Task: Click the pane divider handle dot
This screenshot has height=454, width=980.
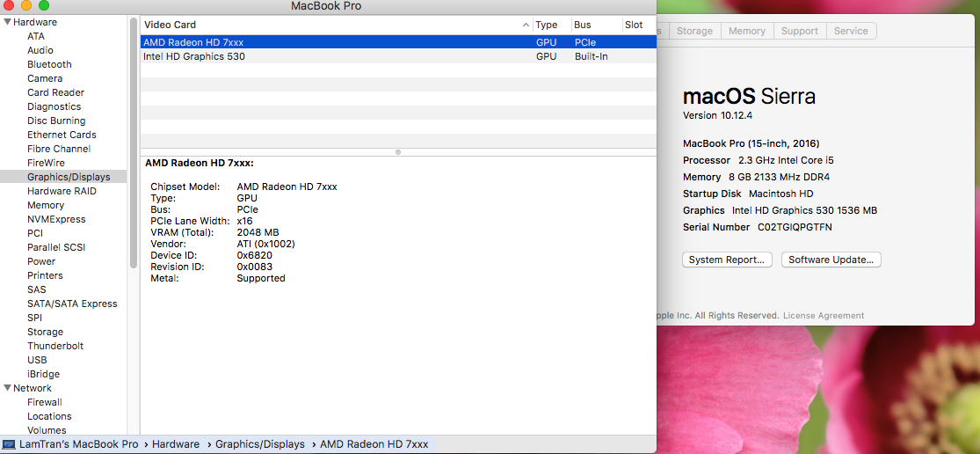Action: coord(398,152)
